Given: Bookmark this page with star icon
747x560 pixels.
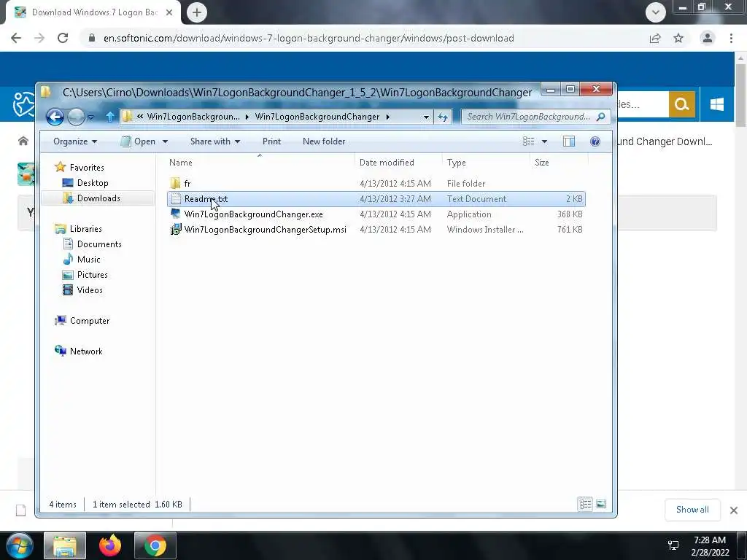Looking at the screenshot, I should click(678, 38).
